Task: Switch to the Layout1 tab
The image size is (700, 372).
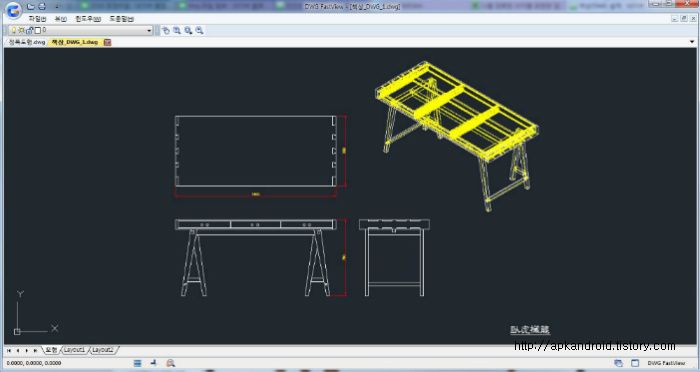Action: pyautogui.click(x=74, y=350)
